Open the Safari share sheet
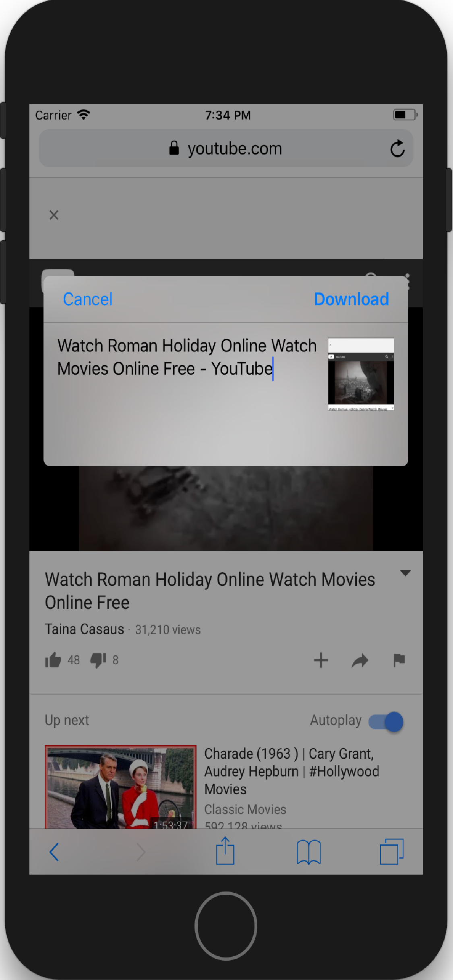Screen dimensions: 453x980 pos(225,850)
